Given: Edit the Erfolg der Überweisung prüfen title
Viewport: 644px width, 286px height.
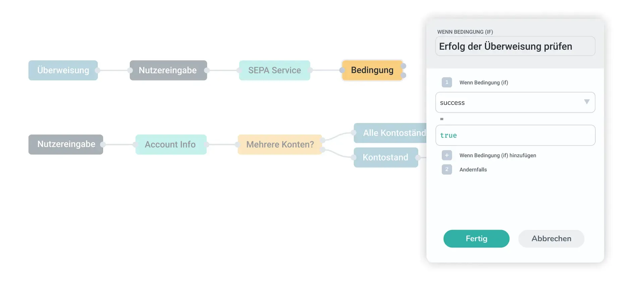Looking at the screenshot, I should pos(515,46).
